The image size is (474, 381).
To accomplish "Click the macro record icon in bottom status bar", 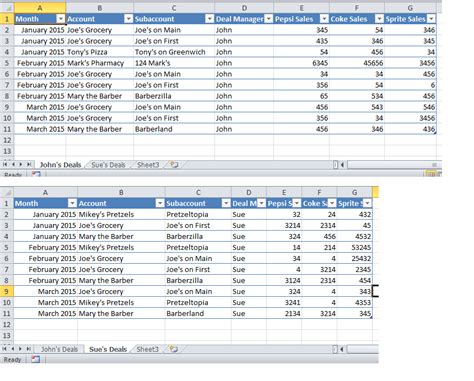I will pyautogui.click(x=35, y=359).
